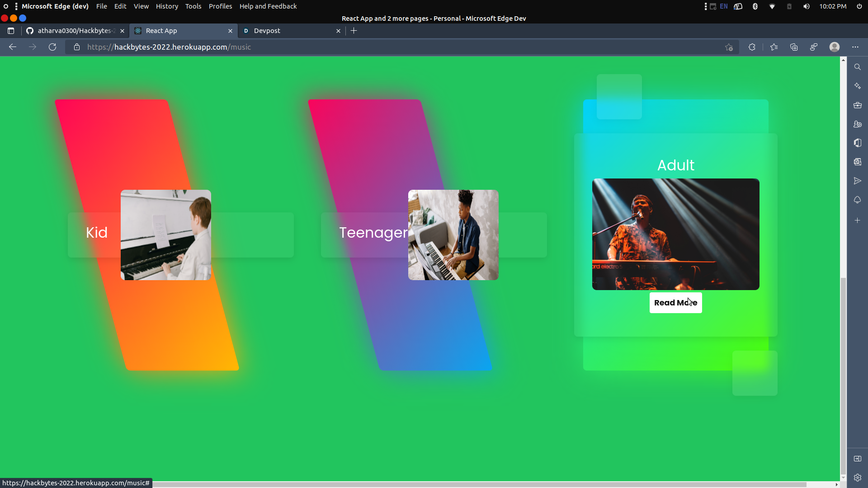Viewport: 868px width, 488px height.
Task: Open the Profiles menu
Action: [220, 6]
